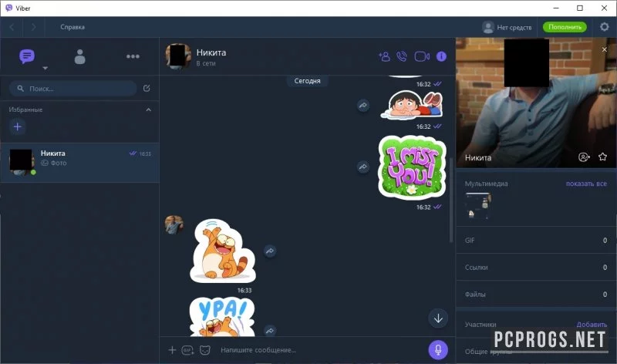This screenshot has width=617, height=364.
Task: Open the sticker picker icon
Action: tap(205, 350)
